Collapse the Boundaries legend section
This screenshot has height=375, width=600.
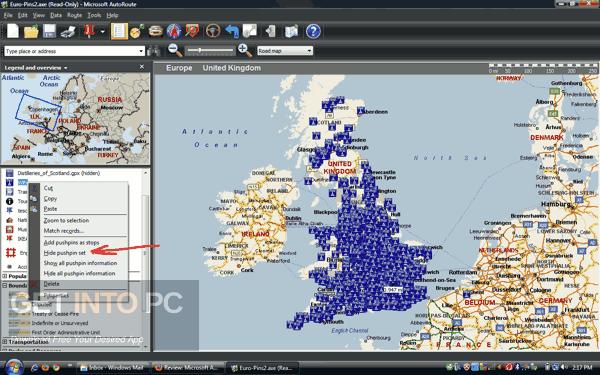point(5,285)
